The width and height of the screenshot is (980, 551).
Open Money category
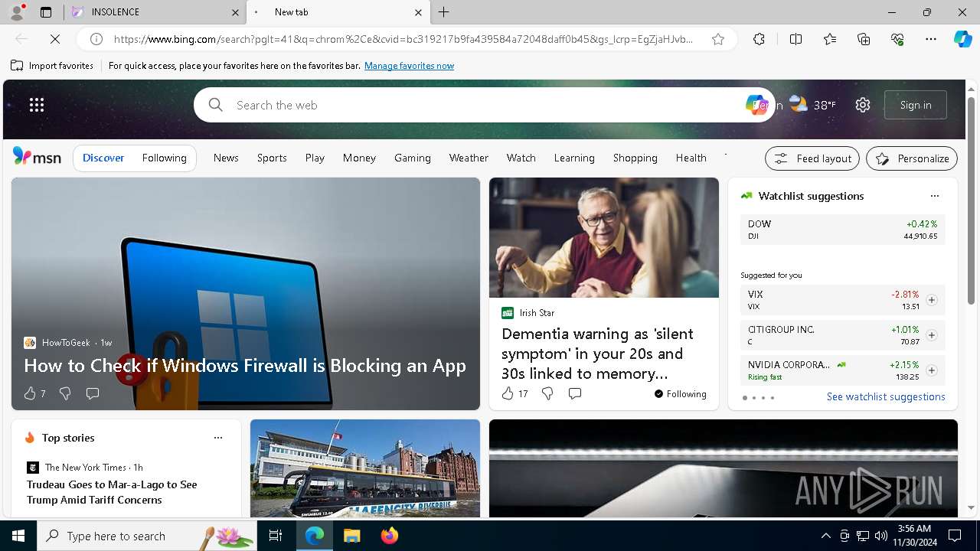[x=359, y=158]
